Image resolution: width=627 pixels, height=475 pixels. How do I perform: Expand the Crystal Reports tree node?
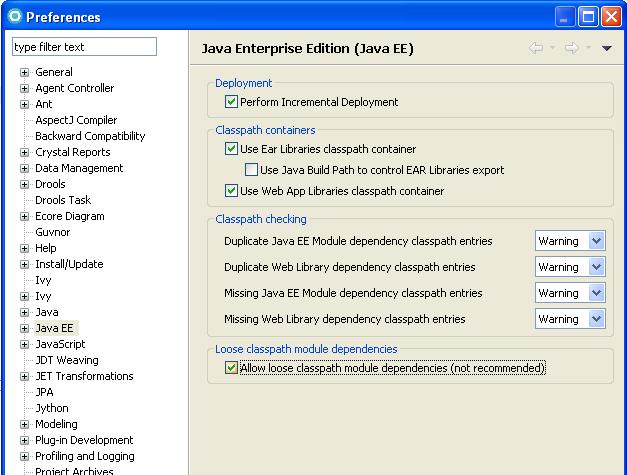(x=24, y=152)
